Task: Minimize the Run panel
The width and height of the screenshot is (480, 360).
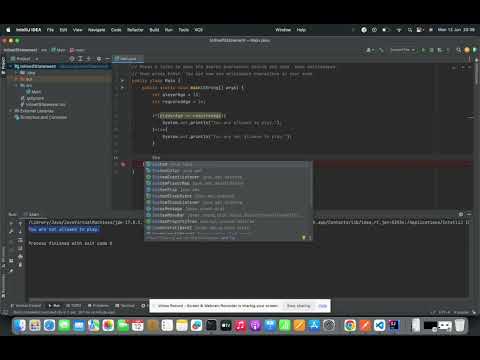Action: click(x=469, y=214)
